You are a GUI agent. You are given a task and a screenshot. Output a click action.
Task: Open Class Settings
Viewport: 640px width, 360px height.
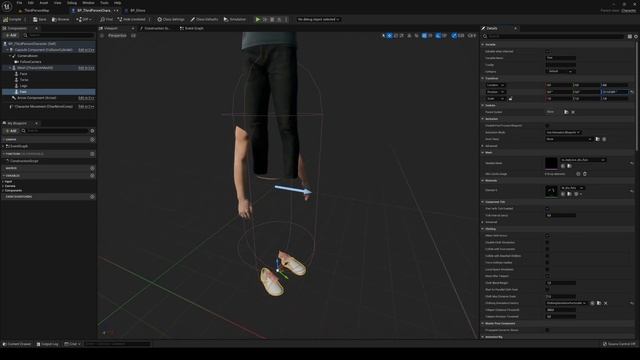(171, 19)
